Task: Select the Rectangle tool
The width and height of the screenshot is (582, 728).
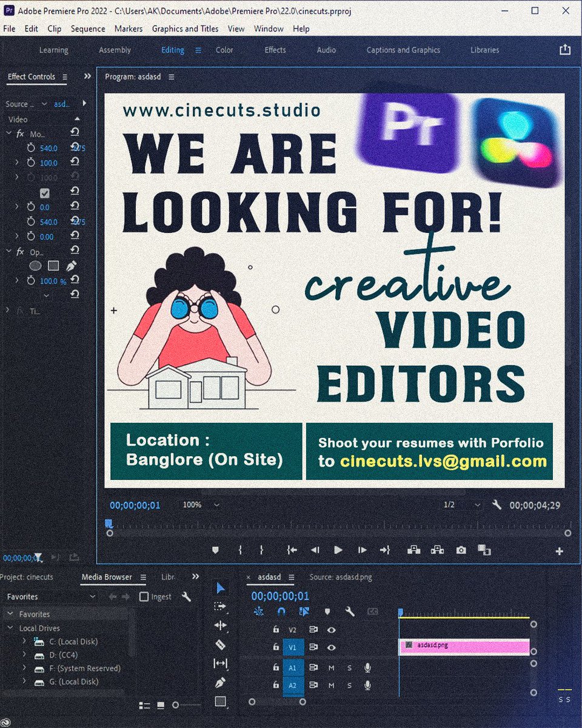Action: click(220, 701)
